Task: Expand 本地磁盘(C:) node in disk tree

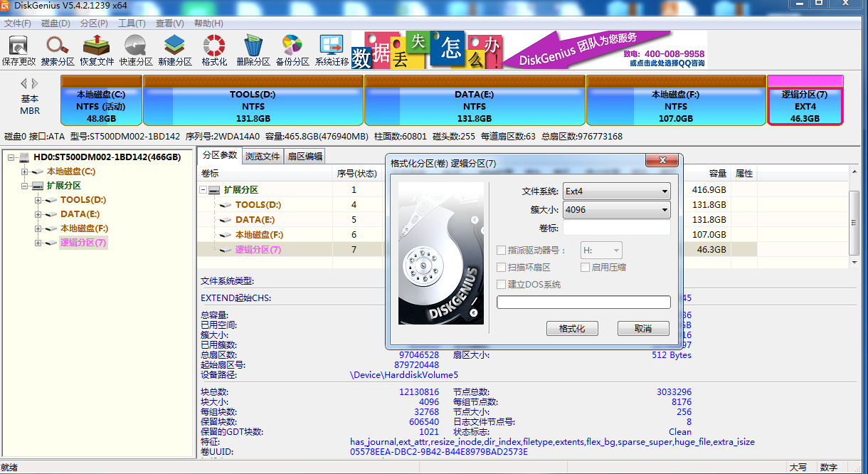Action: [25, 172]
